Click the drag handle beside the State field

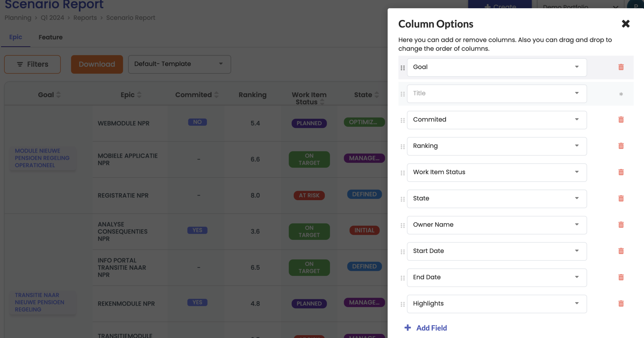coord(402,199)
